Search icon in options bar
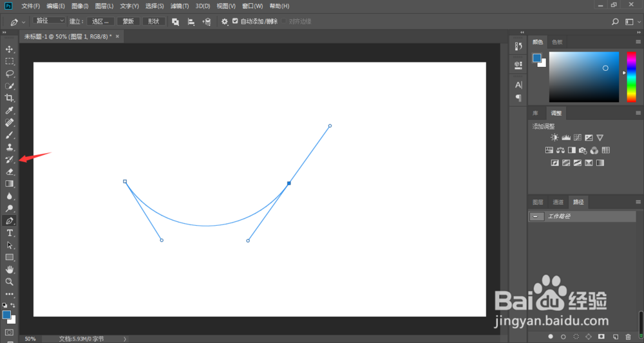Image resolution: width=644 pixels, height=343 pixels. (x=615, y=22)
